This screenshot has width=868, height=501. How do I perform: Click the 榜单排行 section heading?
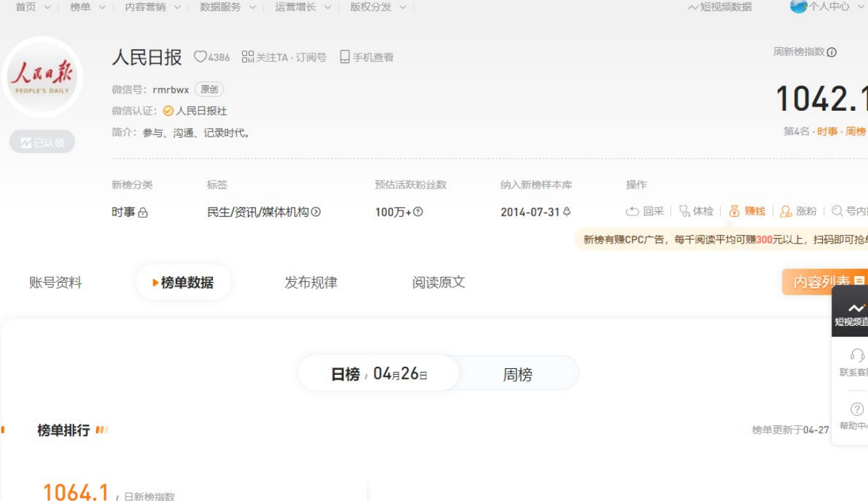click(64, 430)
